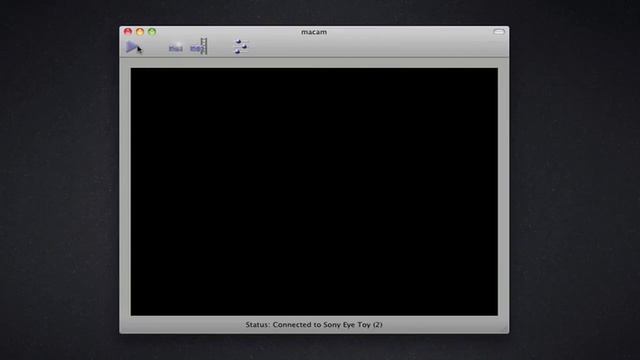Record a movie with filmstrip icon

coord(199,47)
